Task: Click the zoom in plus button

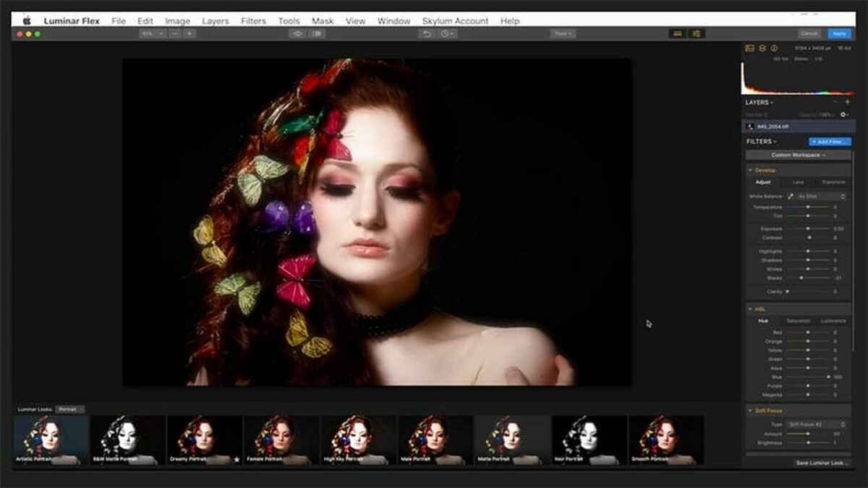Action: point(189,34)
